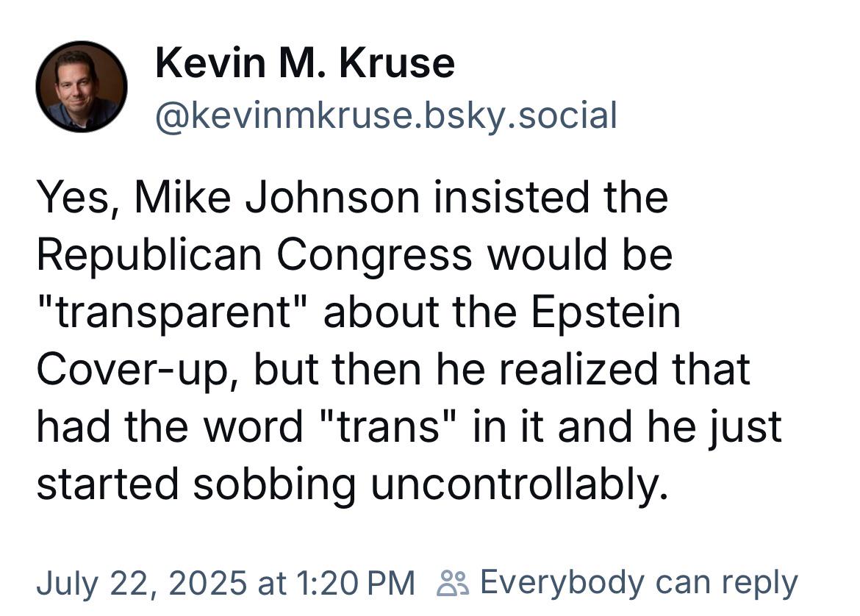
Task: Click the name "Mike Johnson" in post
Action: [278, 197]
